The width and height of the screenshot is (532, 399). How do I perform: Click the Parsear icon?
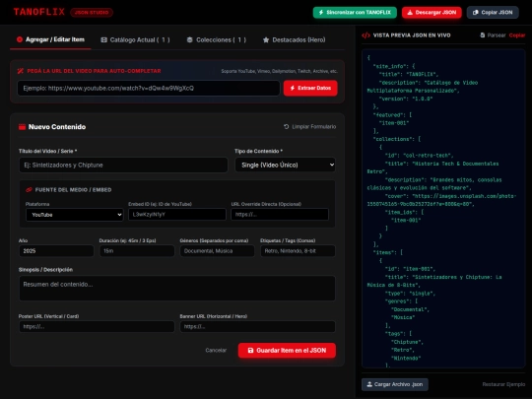(x=483, y=35)
